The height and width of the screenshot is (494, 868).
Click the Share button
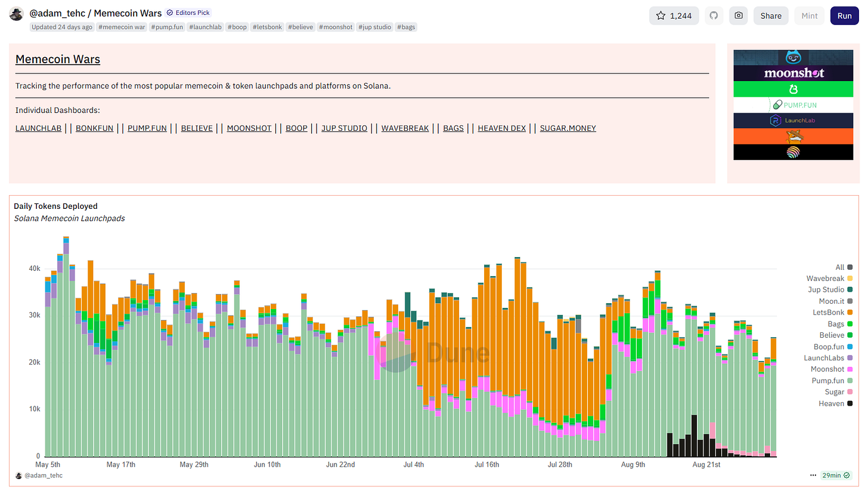pos(771,16)
